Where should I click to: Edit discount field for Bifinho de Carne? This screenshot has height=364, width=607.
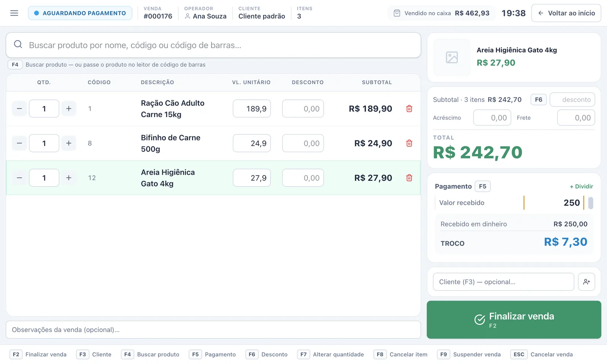tap(303, 143)
